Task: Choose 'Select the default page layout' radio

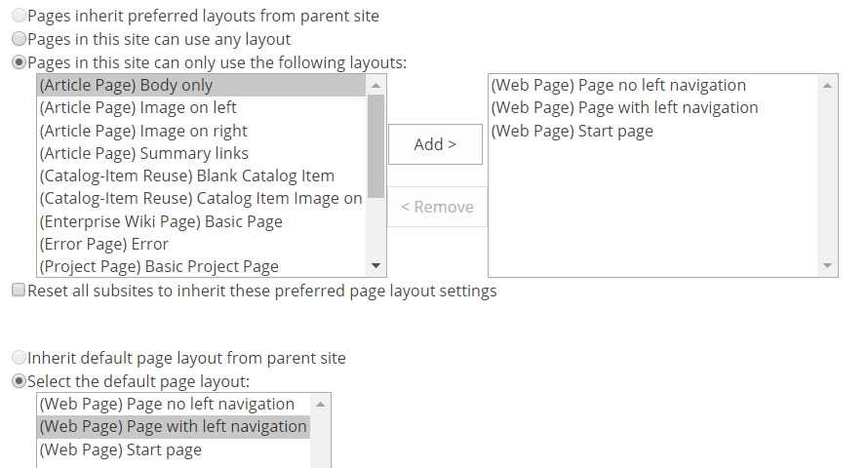Action: pos(19,380)
